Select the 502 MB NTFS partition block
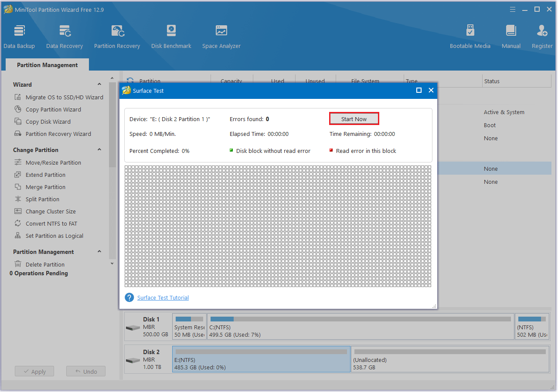Viewport: 558px width, 392px height. click(532, 327)
